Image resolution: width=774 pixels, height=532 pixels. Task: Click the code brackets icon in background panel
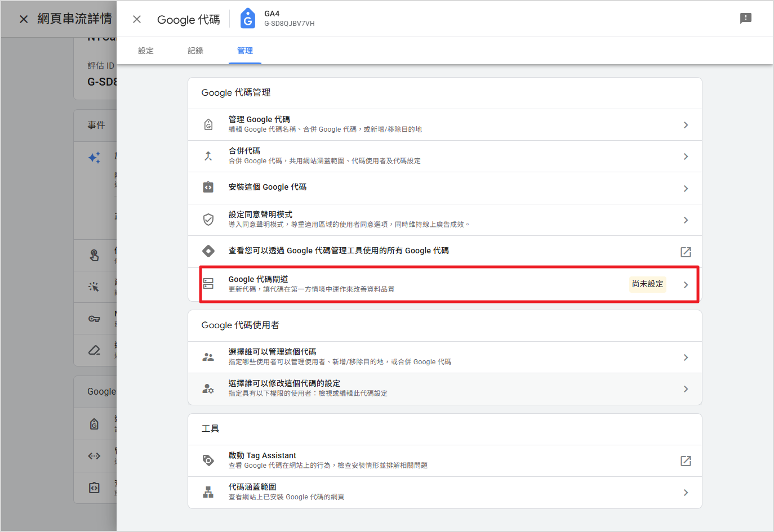point(94,456)
